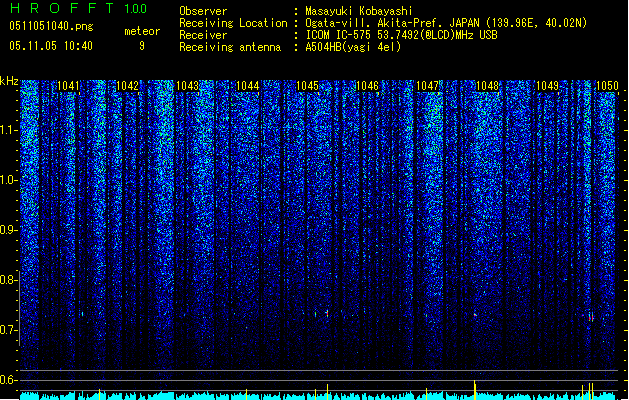Click the 1049 time marker

(x=548, y=86)
